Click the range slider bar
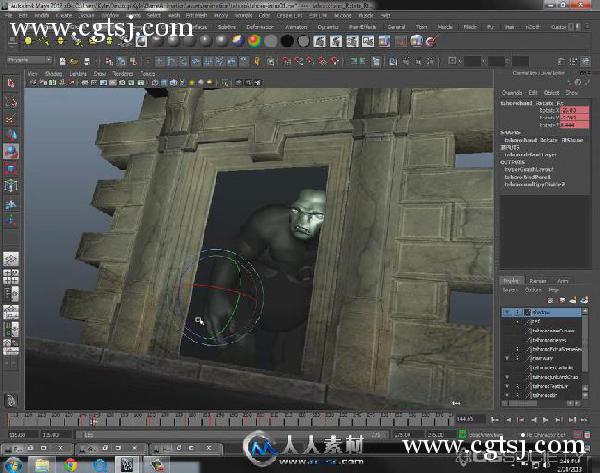 tap(232, 435)
